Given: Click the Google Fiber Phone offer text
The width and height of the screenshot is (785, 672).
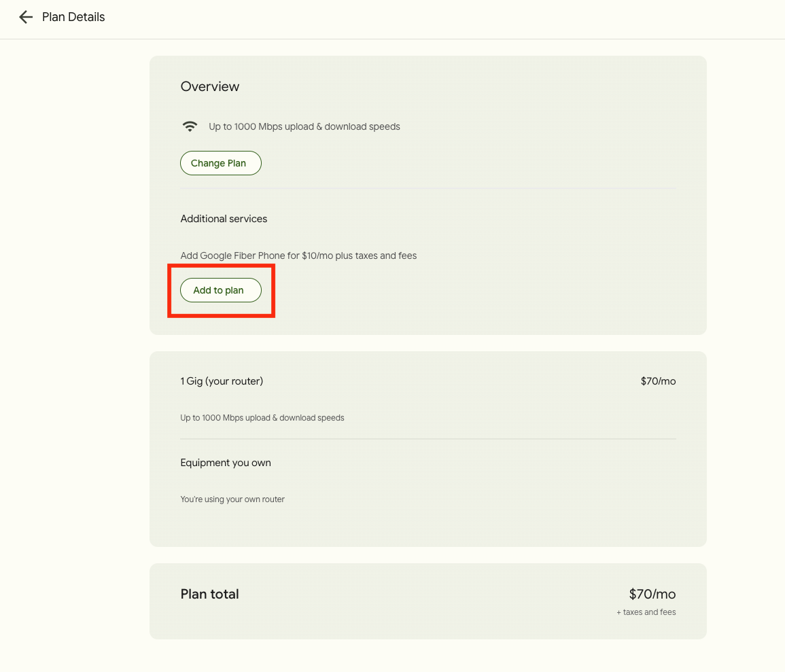Looking at the screenshot, I should click(298, 255).
